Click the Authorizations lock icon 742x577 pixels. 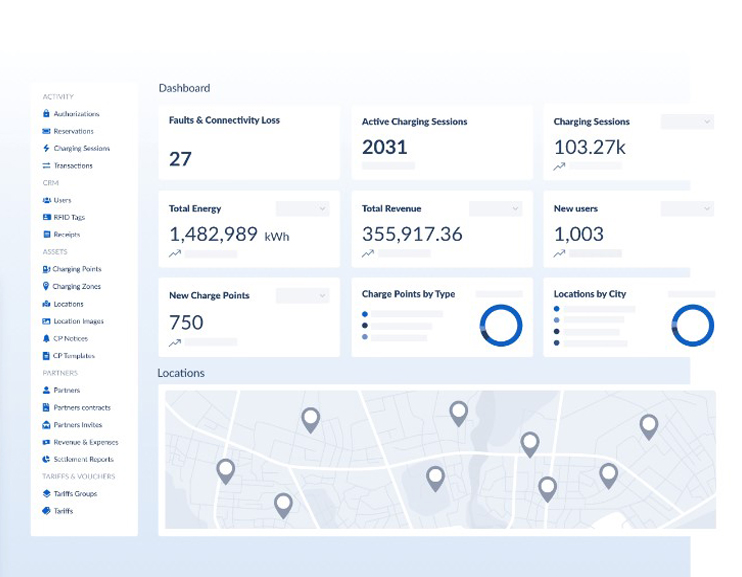(x=46, y=114)
